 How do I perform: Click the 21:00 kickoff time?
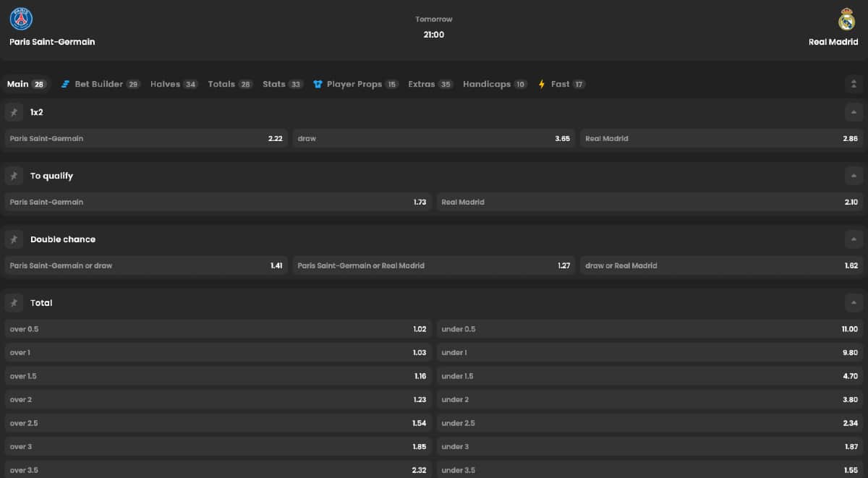(x=434, y=35)
